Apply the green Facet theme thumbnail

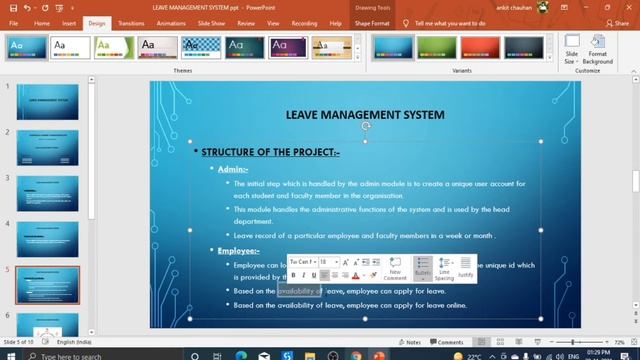click(x=114, y=48)
